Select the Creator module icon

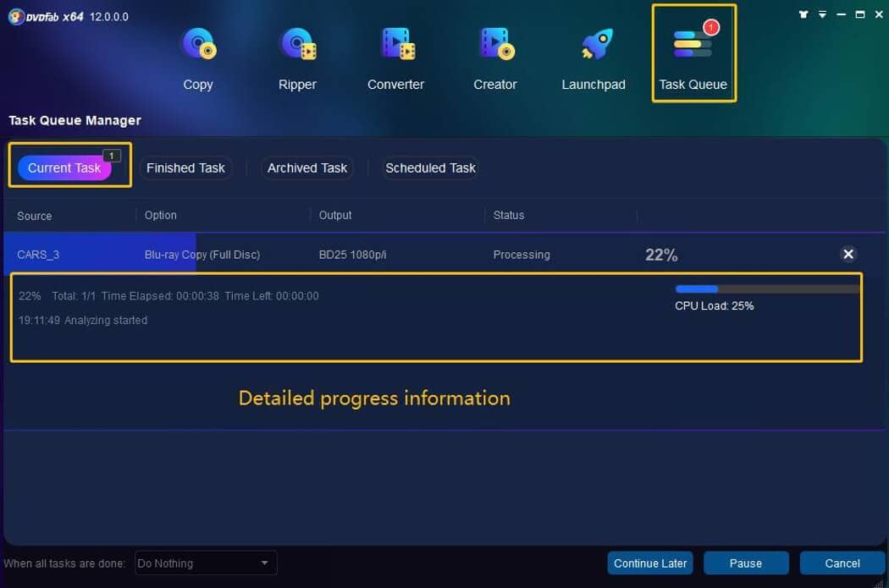494,51
